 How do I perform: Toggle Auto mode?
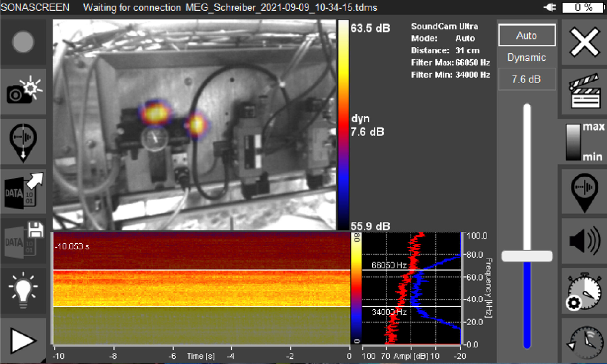pyautogui.click(x=527, y=35)
